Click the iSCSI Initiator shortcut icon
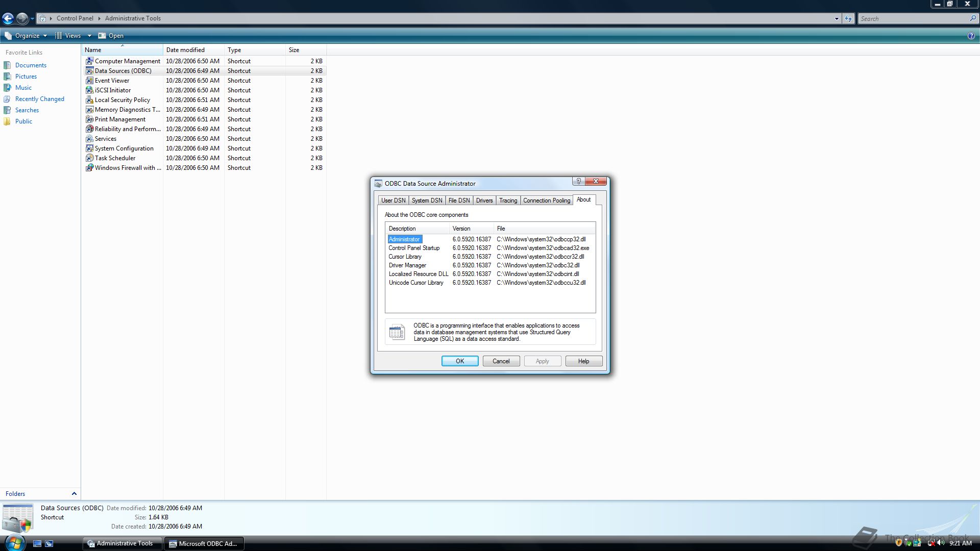The height and width of the screenshot is (551, 980). [x=89, y=90]
